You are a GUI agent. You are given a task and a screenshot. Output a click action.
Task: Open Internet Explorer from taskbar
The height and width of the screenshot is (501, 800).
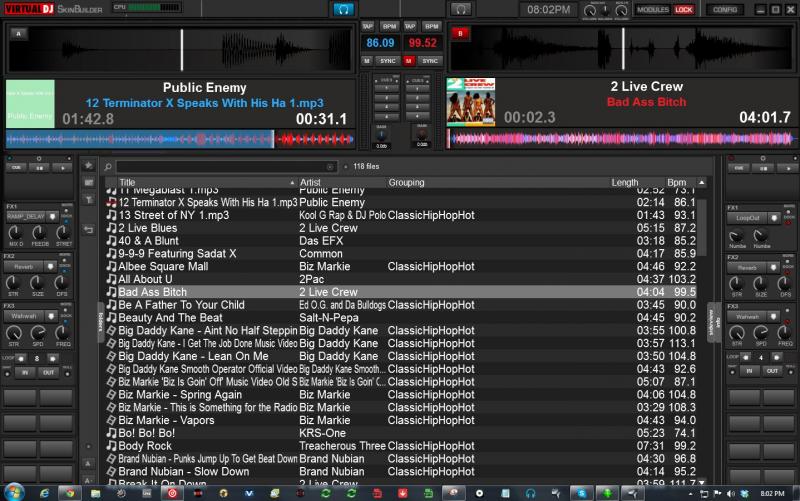pos(44,493)
